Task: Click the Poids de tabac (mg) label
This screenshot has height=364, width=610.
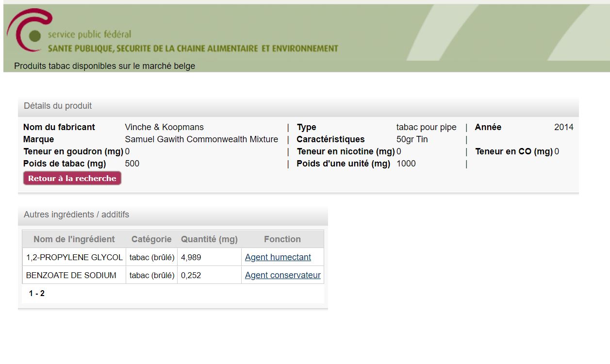Action: 65,164
